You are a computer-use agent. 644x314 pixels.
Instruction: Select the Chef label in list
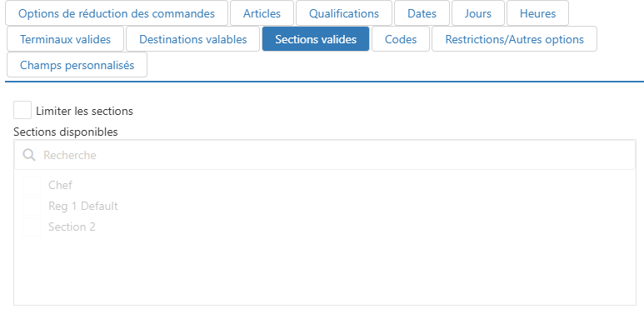pyautogui.click(x=60, y=185)
